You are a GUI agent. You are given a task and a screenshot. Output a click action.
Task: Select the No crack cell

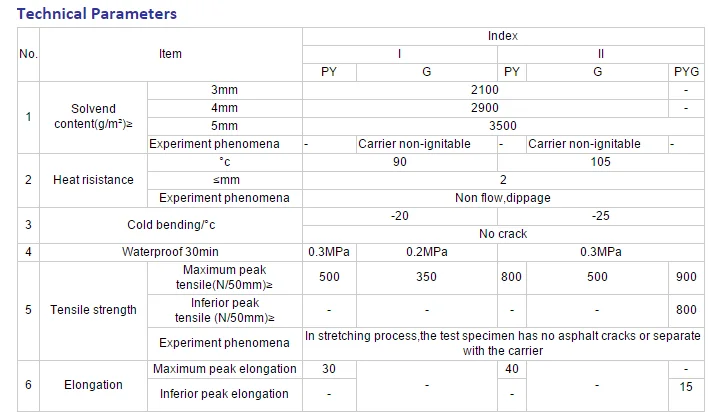503,234
